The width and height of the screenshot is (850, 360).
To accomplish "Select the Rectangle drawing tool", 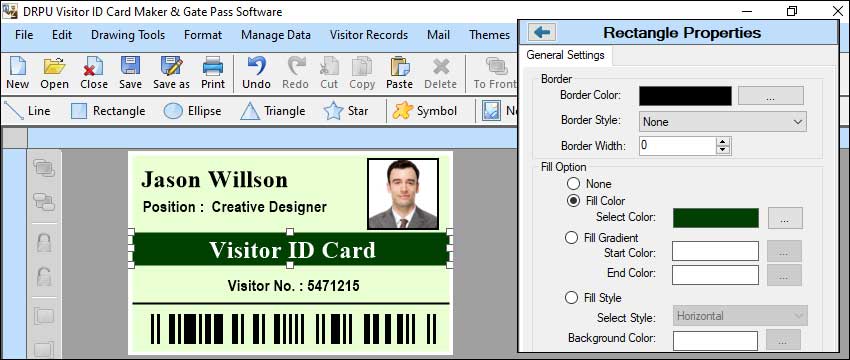I will [108, 111].
